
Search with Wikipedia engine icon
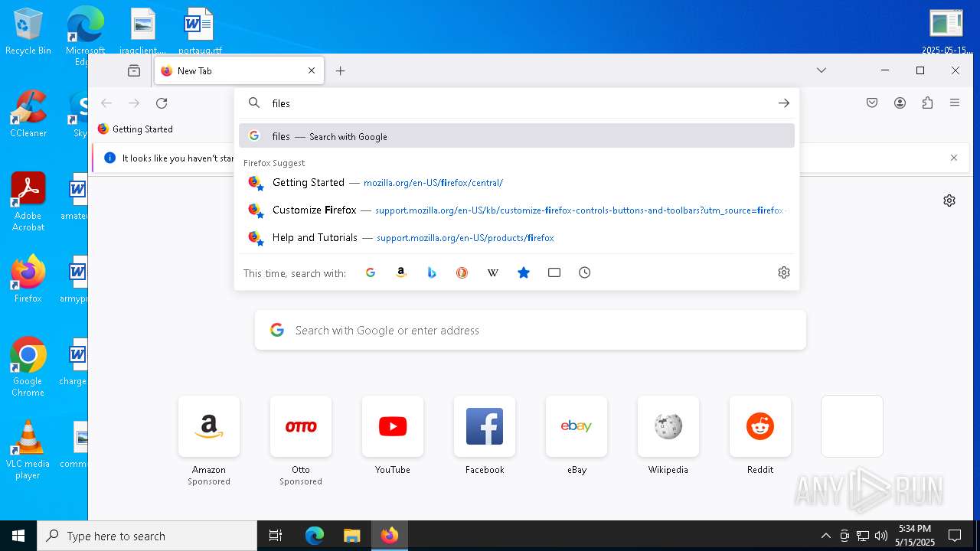[x=493, y=272]
